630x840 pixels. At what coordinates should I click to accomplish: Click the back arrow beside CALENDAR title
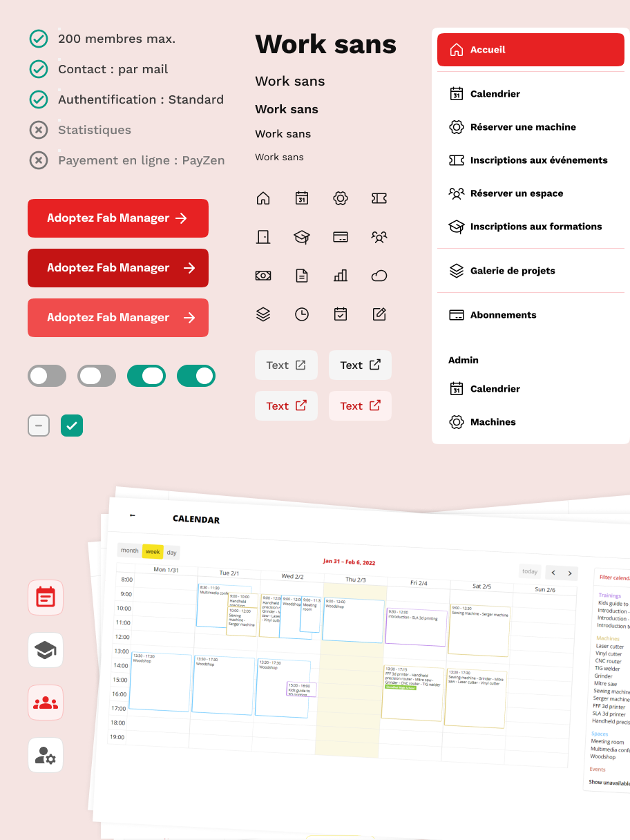pos(133,515)
